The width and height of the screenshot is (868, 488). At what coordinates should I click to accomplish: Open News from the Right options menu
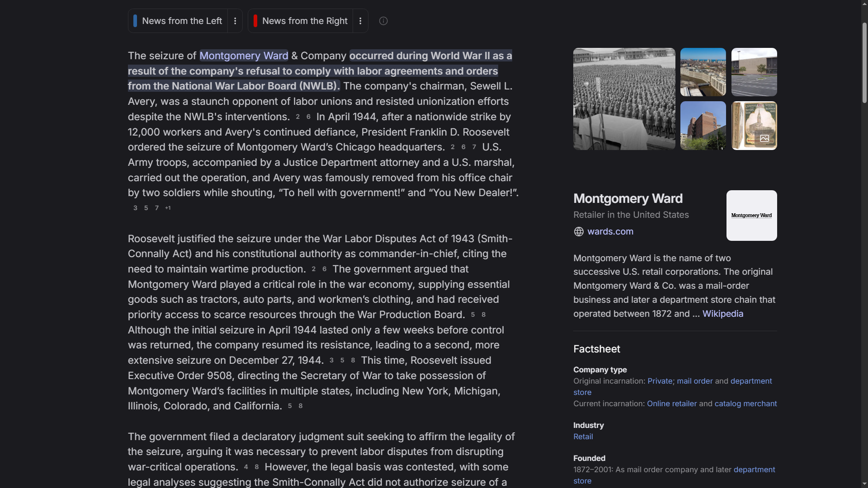(360, 21)
